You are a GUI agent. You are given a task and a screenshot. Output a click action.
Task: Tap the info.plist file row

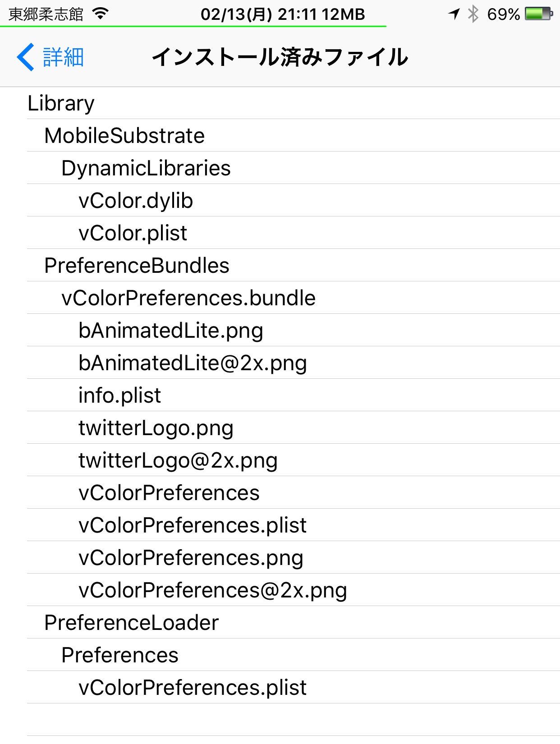pyautogui.click(x=294, y=395)
